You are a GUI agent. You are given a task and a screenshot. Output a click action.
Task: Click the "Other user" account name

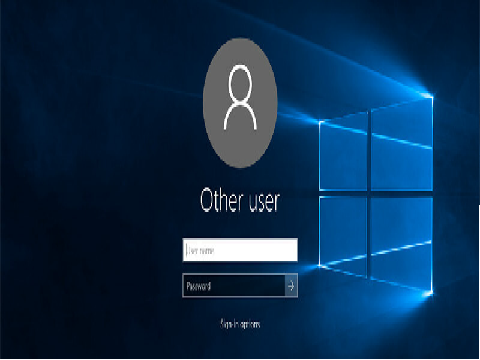coord(240,200)
